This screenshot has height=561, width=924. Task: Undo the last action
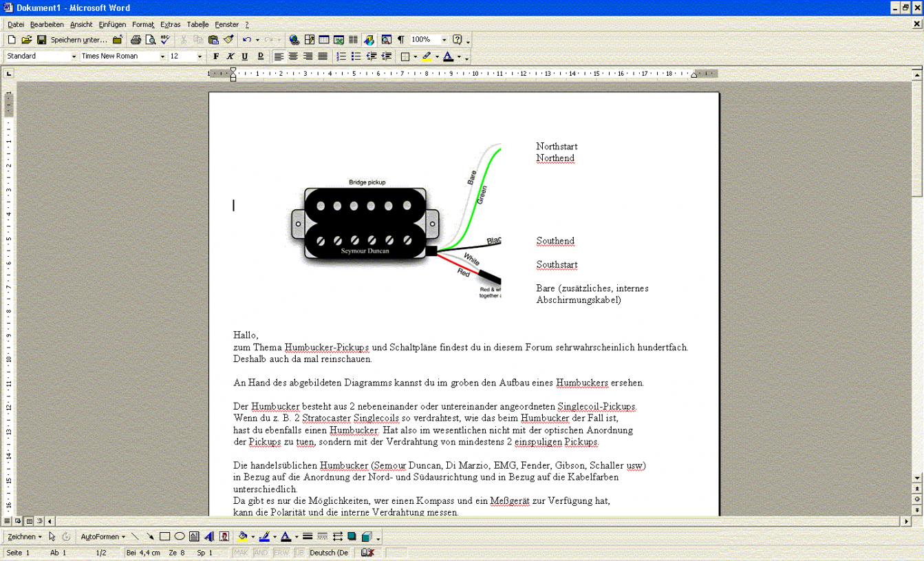[x=246, y=40]
